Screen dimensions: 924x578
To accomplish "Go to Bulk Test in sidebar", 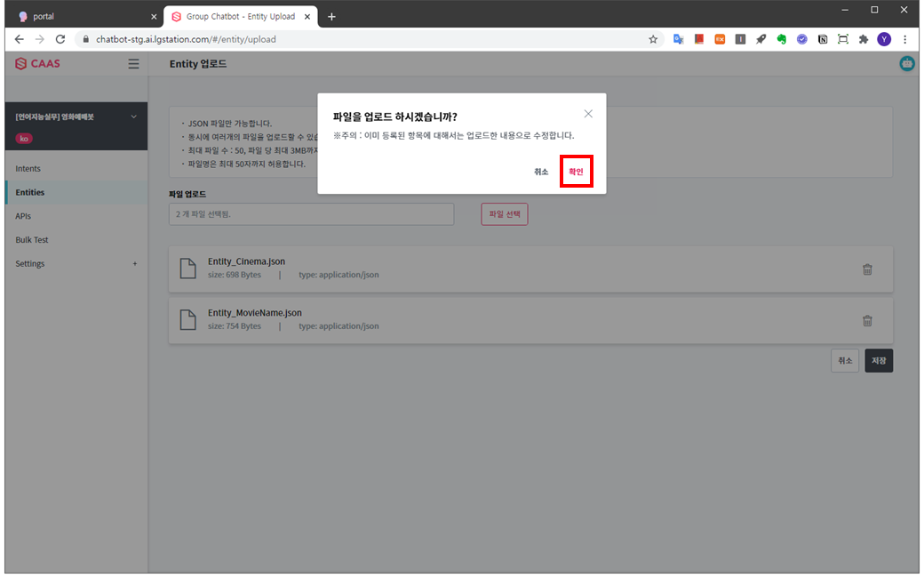I will click(x=32, y=240).
